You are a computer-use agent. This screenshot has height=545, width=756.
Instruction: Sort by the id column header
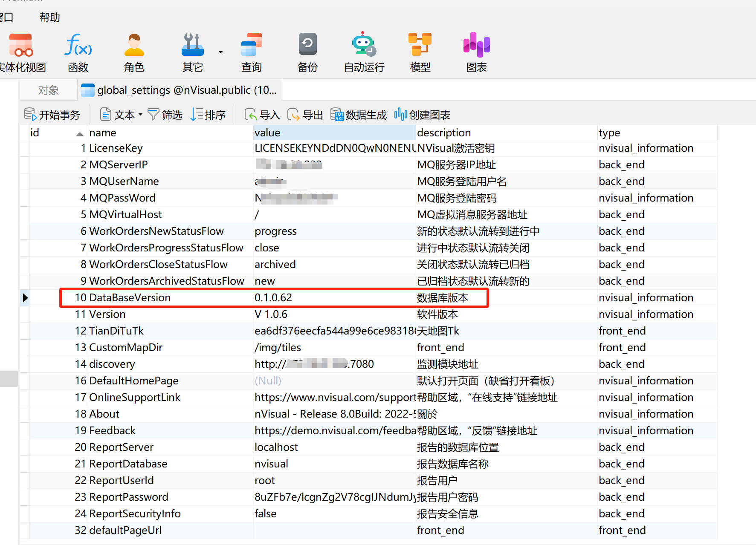(58, 133)
